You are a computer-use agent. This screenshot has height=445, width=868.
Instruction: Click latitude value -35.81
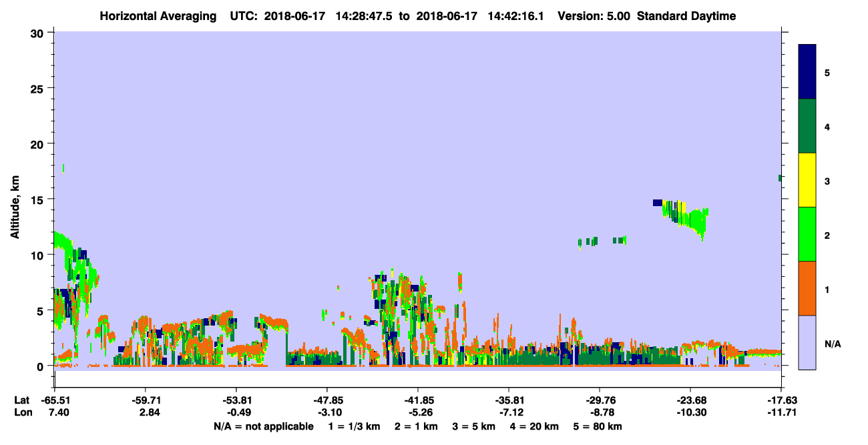click(509, 400)
